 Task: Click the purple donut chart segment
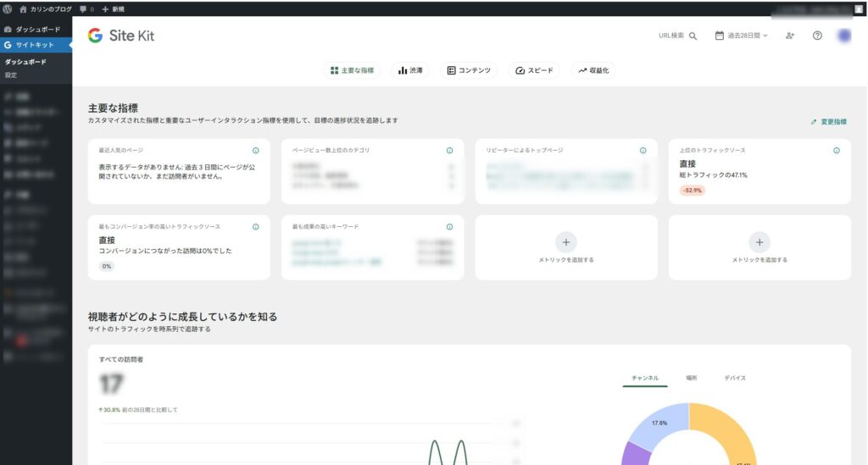coord(636,456)
